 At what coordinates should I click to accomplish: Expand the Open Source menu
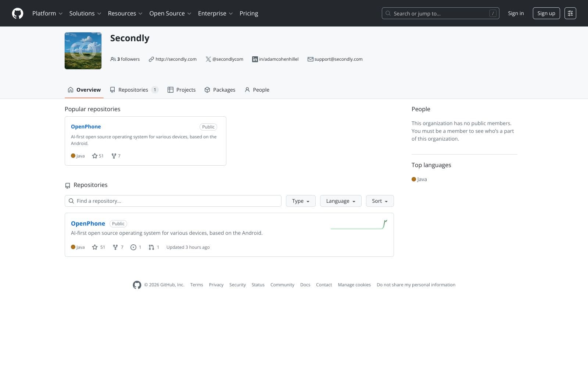coord(170,13)
